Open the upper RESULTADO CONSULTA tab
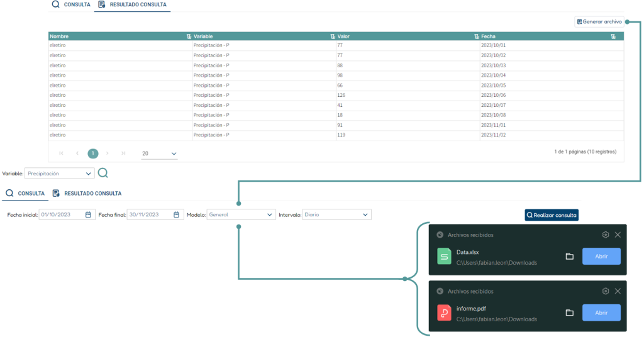 (132, 4)
